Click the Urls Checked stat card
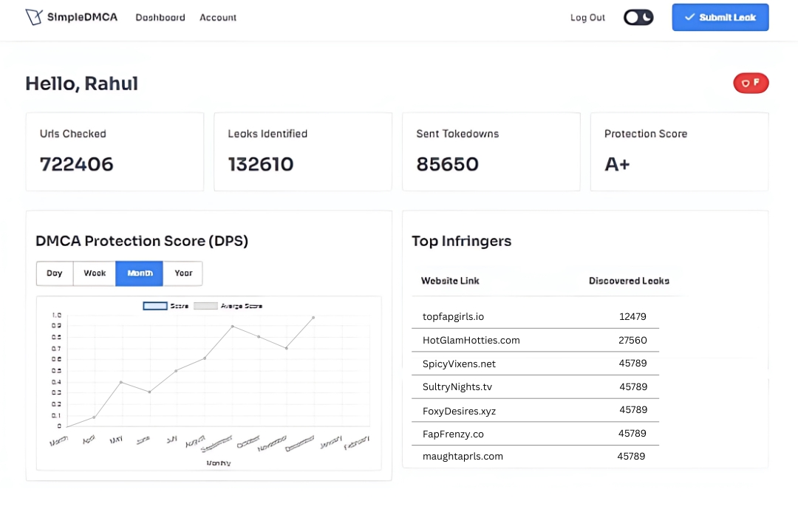The height and width of the screenshot is (532, 798). pyautogui.click(x=115, y=151)
